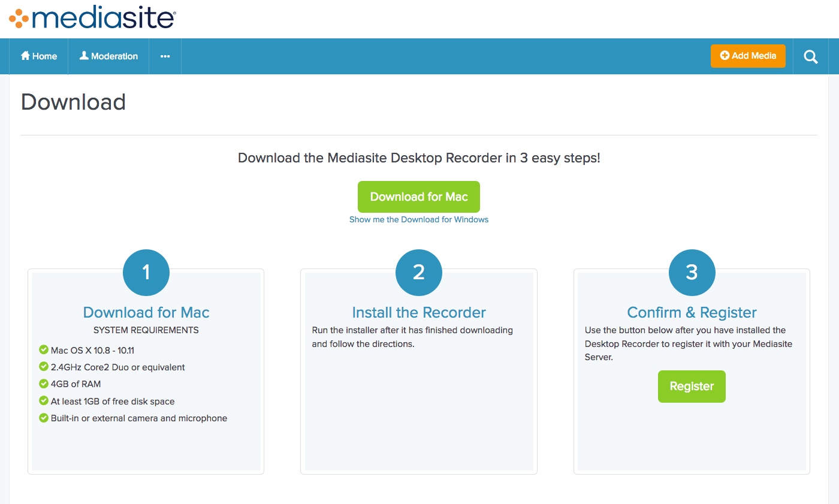Open Show me the Download for Windows link
Image resolution: width=839 pixels, height=504 pixels.
coord(419,219)
